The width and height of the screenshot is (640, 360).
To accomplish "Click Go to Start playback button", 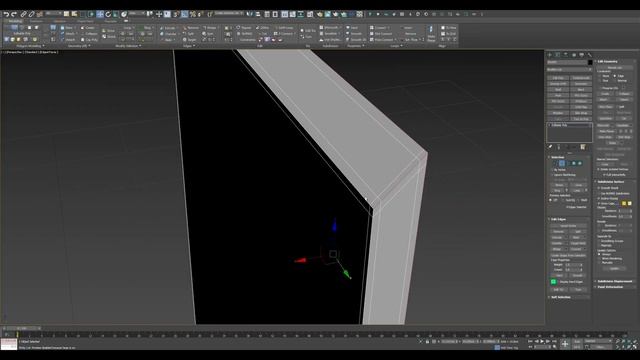I will click(531, 341).
